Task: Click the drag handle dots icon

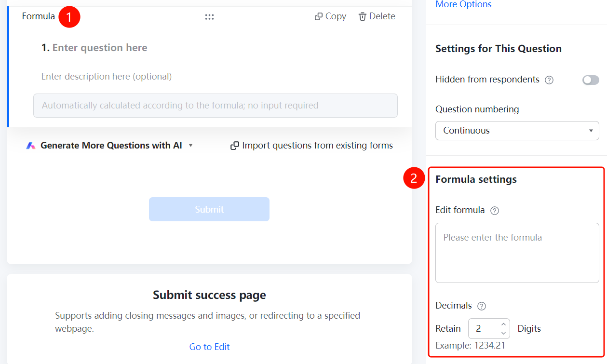Action: pos(209,17)
